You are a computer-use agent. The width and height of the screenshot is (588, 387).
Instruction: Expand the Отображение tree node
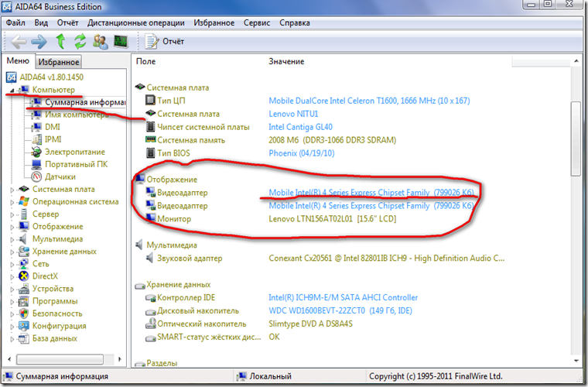(12, 228)
